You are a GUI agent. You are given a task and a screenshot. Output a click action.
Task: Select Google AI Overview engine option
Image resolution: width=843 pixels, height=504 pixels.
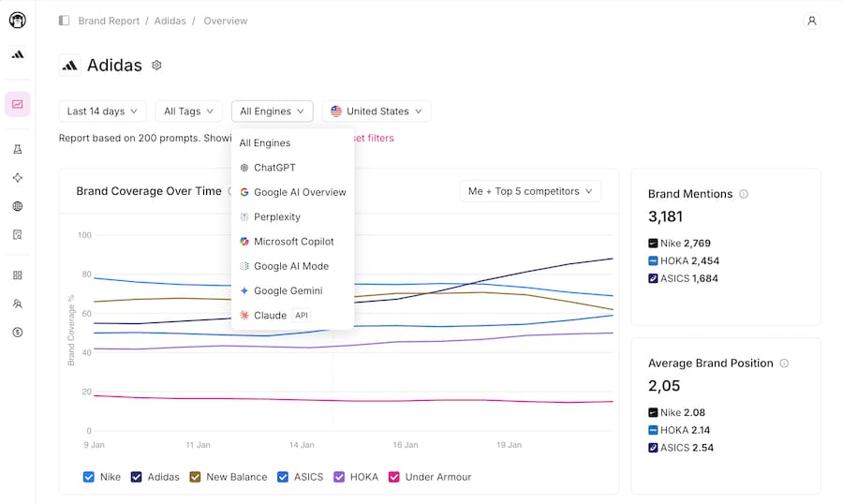(292, 193)
